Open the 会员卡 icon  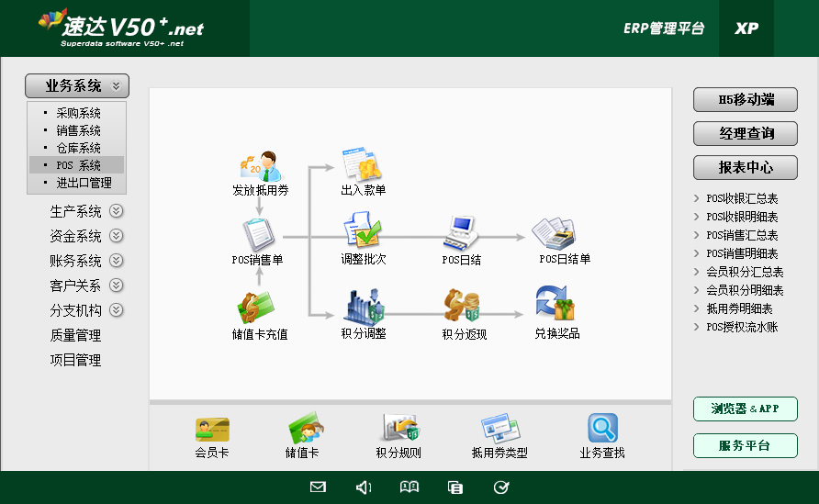[x=212, y=430]
